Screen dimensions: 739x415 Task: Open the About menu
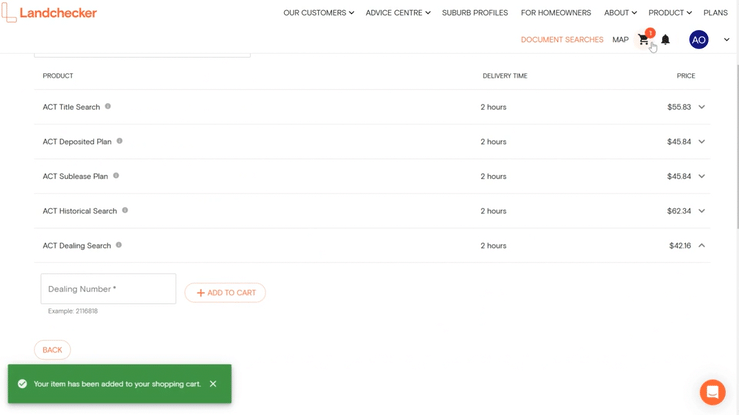620,13
